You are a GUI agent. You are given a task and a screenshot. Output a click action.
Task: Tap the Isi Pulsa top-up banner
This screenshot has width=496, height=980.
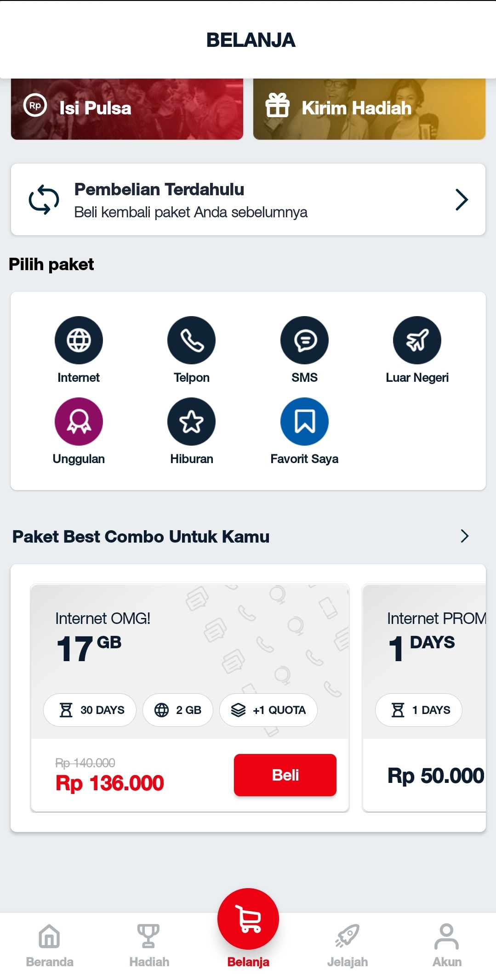click(x=126, y=107)
